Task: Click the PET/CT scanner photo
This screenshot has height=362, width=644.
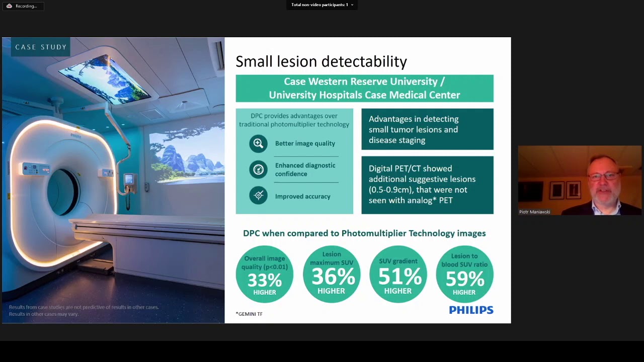Action: coord(113,180)
